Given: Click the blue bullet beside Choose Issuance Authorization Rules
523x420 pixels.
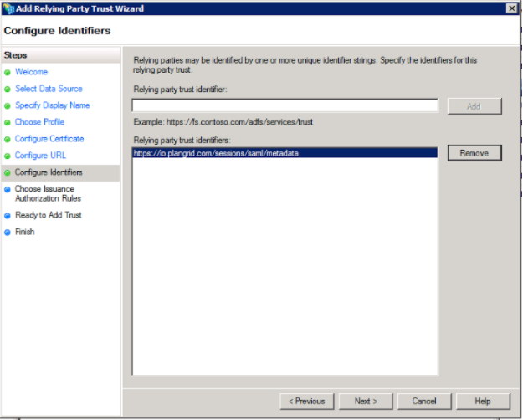Looking at the screenshot, I should pos(8,189).
